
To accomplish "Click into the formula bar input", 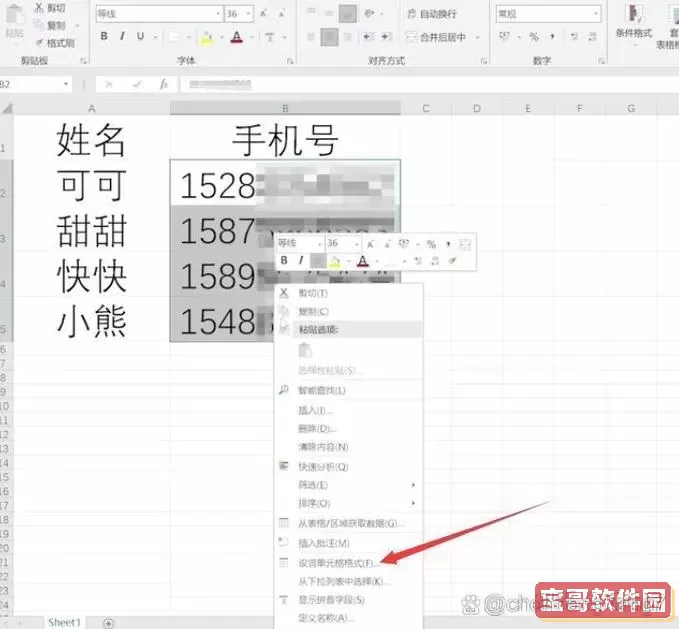I will click(429, 84).
